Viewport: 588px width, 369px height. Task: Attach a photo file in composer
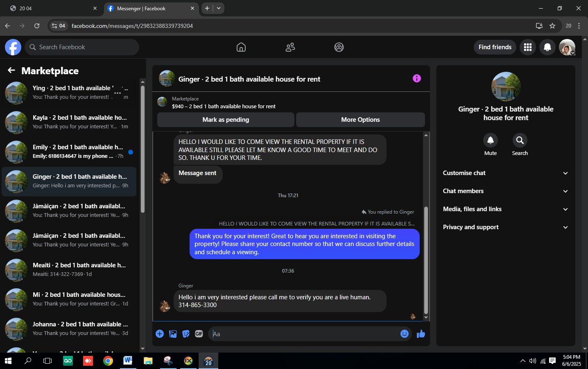[173, 334]
